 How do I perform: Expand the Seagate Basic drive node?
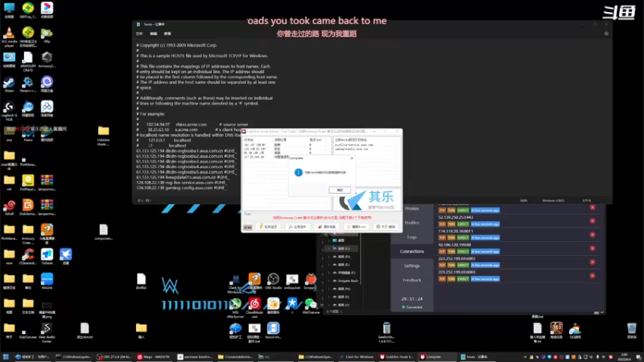329,281
